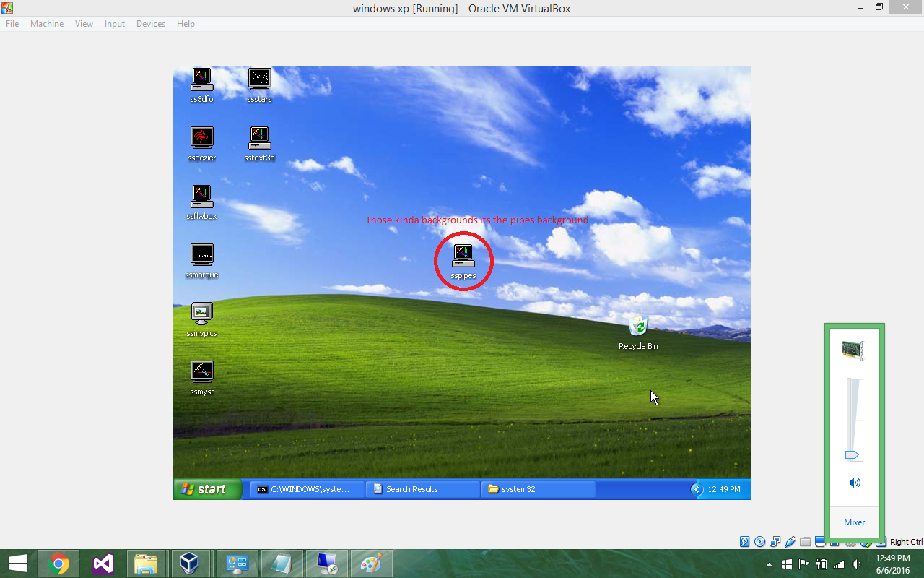
Task: Click the Windows logo tray icon
Action: coord(787,564)
